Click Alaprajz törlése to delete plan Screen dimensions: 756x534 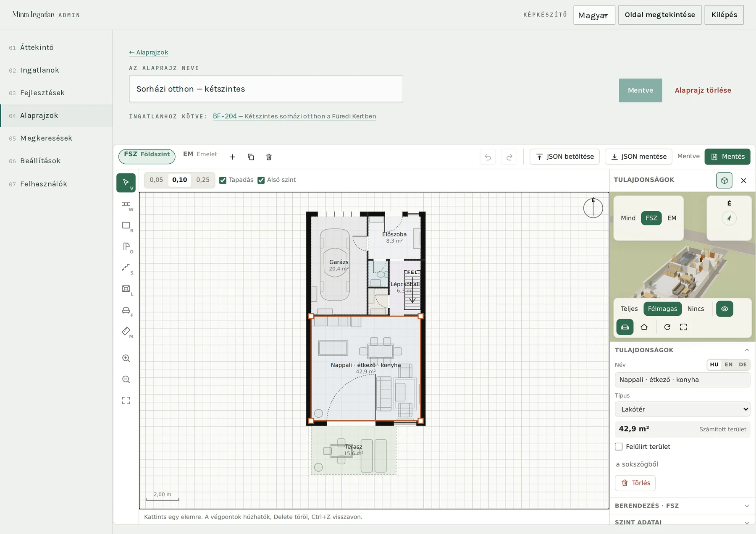(x=703, y=90)
